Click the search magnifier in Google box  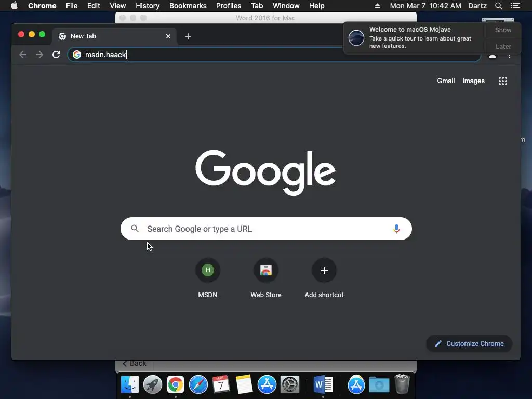tap(135, 229)
